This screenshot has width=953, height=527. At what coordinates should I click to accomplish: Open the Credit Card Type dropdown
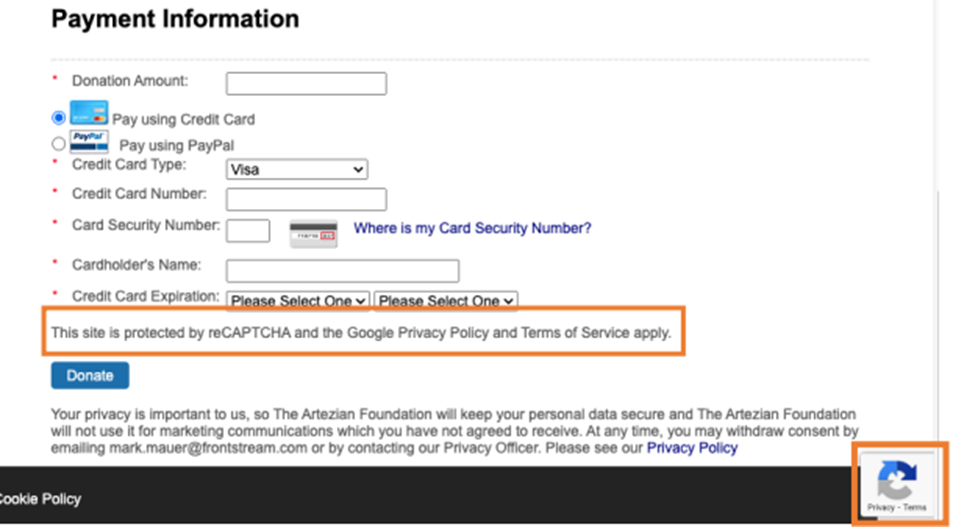pyautogui.click(x=297, y=170)
